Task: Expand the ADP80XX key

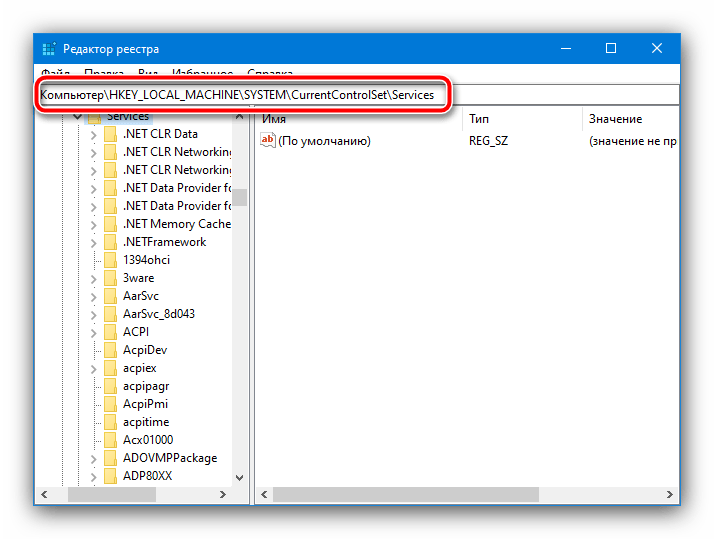Action: point(93,477)
